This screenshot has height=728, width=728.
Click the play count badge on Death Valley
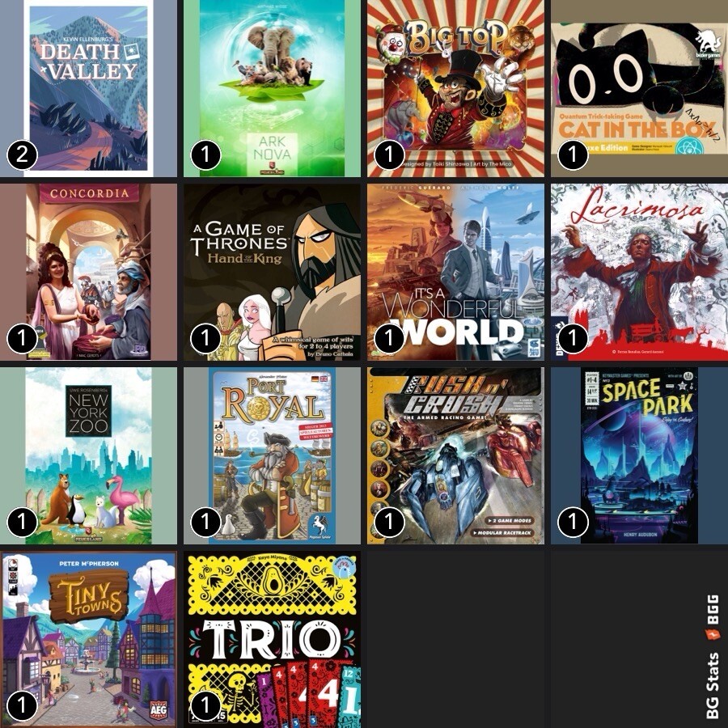pos(22,155)
